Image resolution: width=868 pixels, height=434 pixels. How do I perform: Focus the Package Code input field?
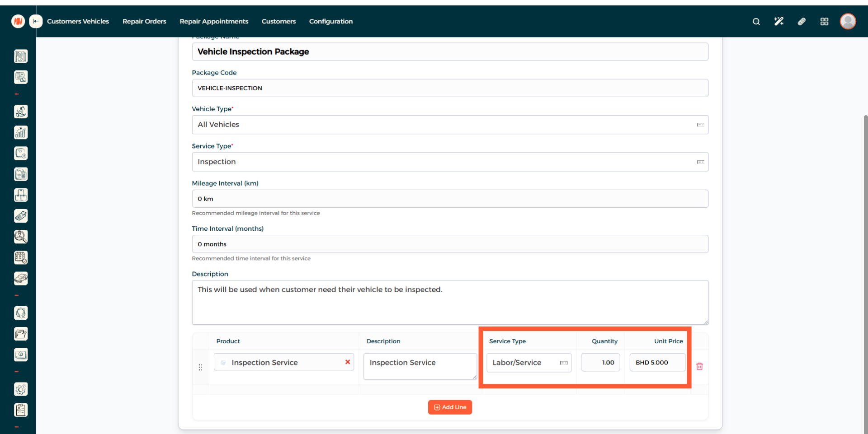(449, 88)
